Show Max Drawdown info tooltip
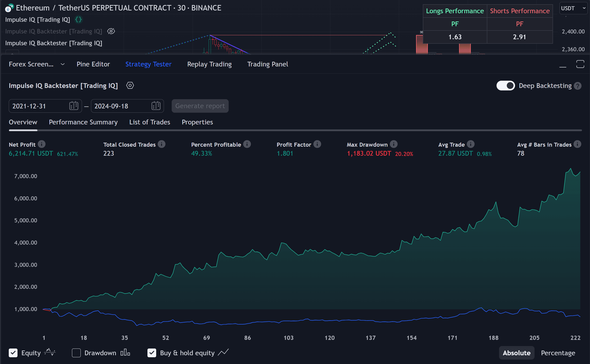Screen dimensions: 590x364 (394, 144)
